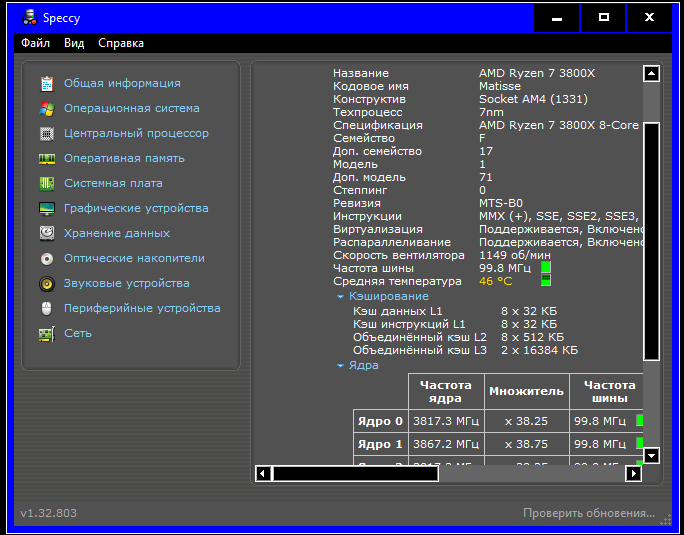Click the Периферийные устройства mouse icon

[x=46, y=308]
